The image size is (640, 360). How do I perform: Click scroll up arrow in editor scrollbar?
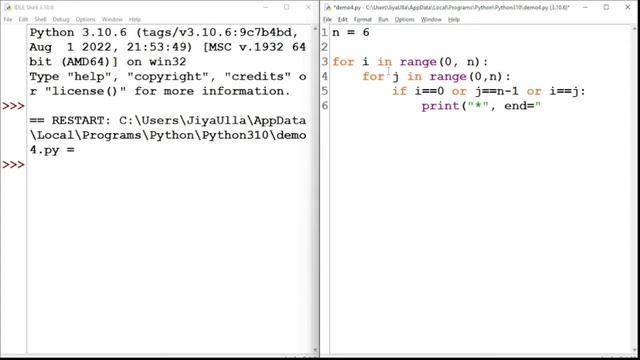(x=635, y=29)
